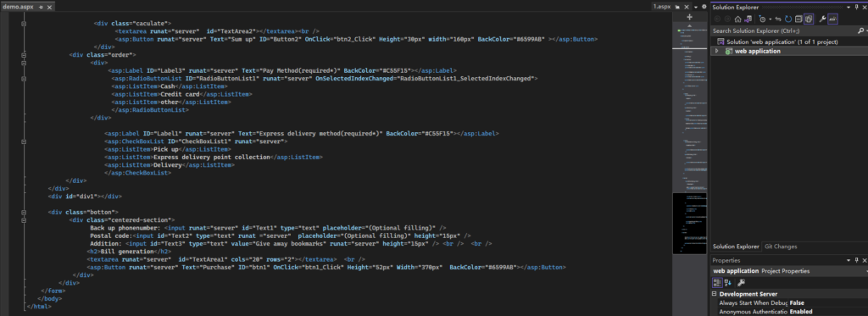Click the False value of Always Start
Image resolution: width=868 pixels, height=316 pixels.
797,302
